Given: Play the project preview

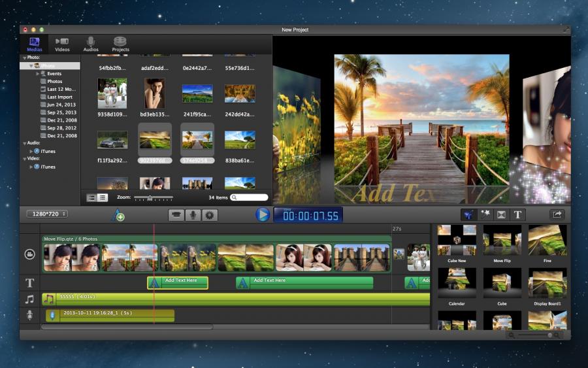Looking at the screenshot, I should point(263,215).
